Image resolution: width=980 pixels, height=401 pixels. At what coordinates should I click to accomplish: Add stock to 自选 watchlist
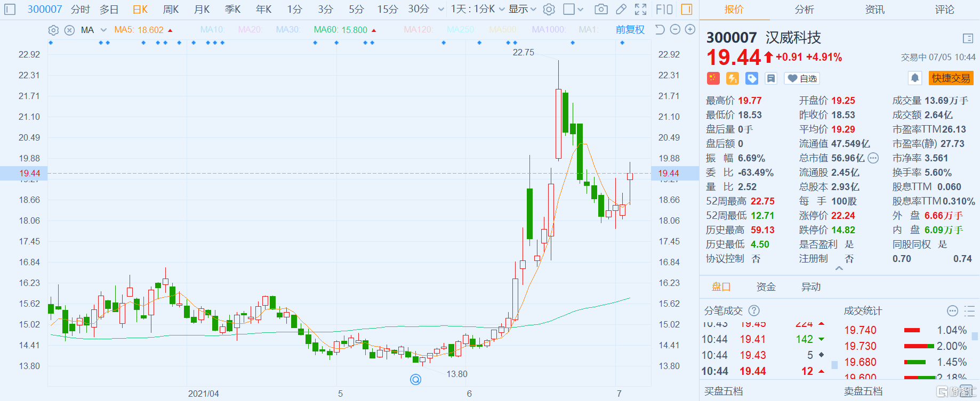pos(802,78)
